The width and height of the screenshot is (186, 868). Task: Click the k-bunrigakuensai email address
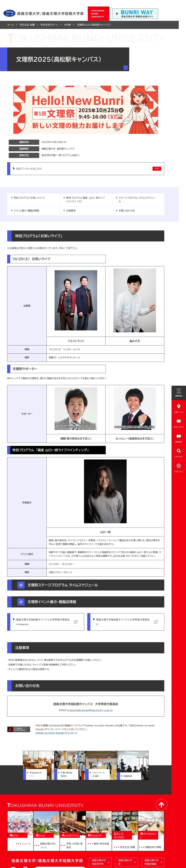pos(90,710)
